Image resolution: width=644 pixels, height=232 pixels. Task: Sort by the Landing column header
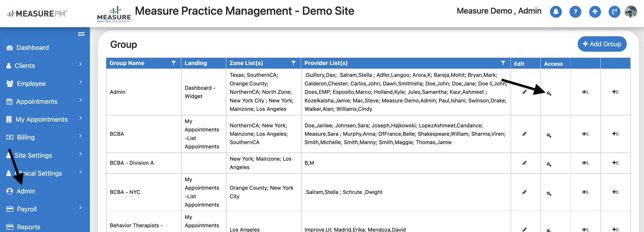[196, 63]
